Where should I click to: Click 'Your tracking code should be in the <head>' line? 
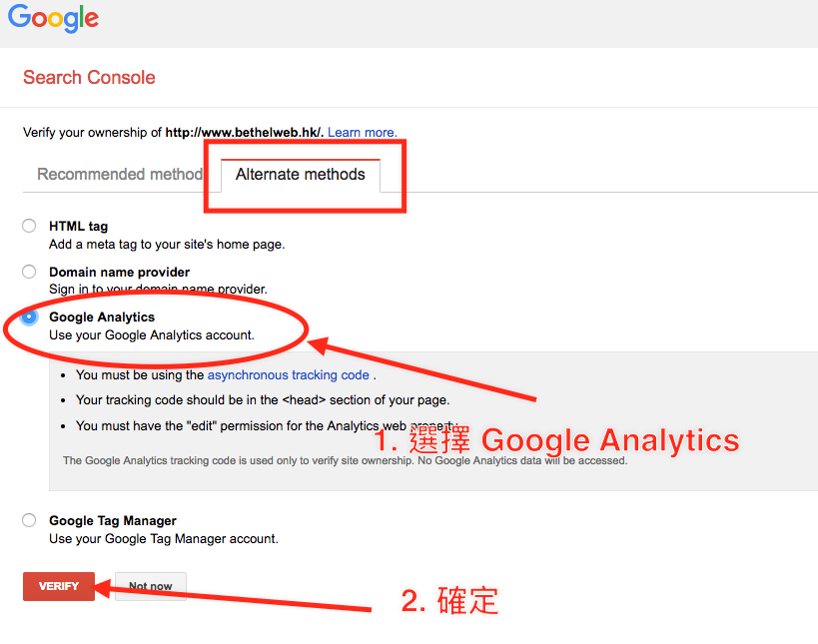pyautogui.click(x=263, y=400)
